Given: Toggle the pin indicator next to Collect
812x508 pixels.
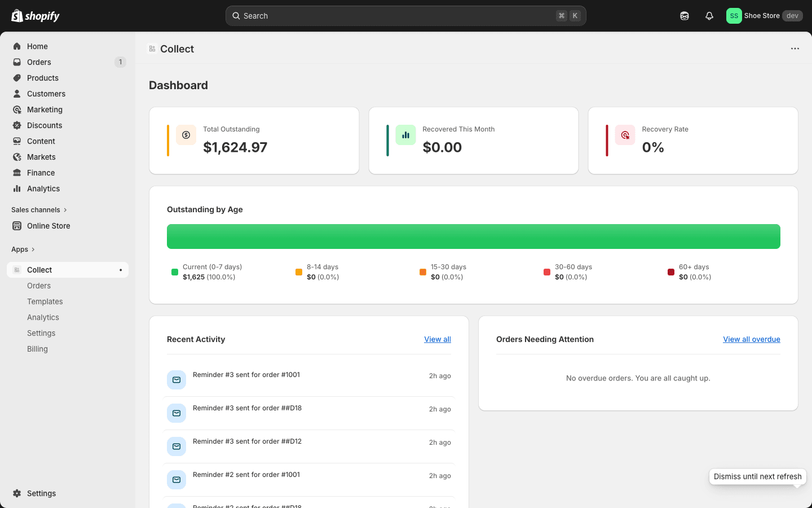Looking at the screenshot, I should (121, 270).
